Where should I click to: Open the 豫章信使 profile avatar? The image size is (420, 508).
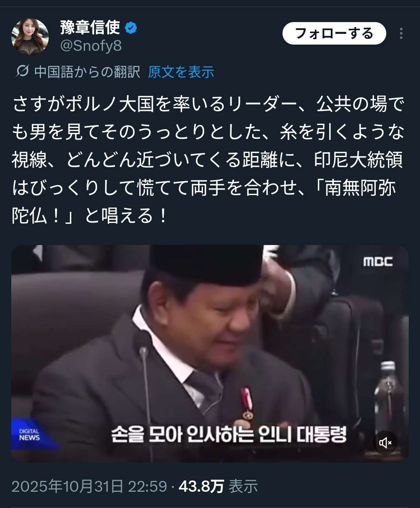point(30,36)
